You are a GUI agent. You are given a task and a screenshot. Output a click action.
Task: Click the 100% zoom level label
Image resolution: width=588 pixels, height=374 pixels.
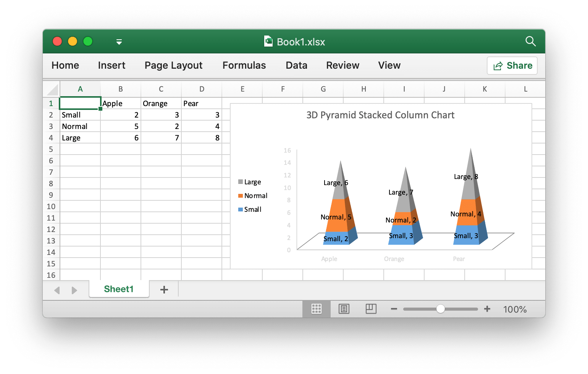pos(514,309)
